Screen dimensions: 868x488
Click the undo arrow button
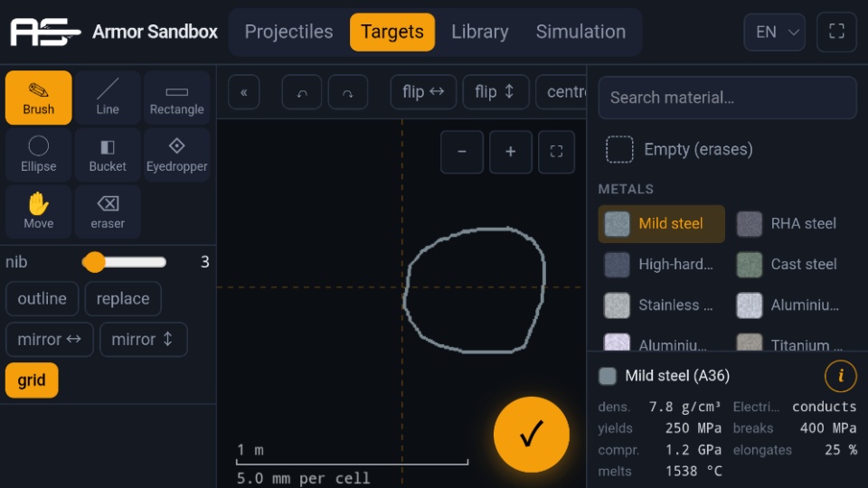[x=302, y=92]
